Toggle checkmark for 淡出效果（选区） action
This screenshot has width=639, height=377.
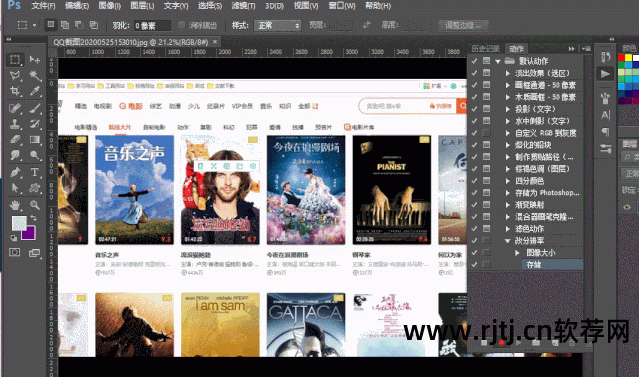tap(474, 73)
